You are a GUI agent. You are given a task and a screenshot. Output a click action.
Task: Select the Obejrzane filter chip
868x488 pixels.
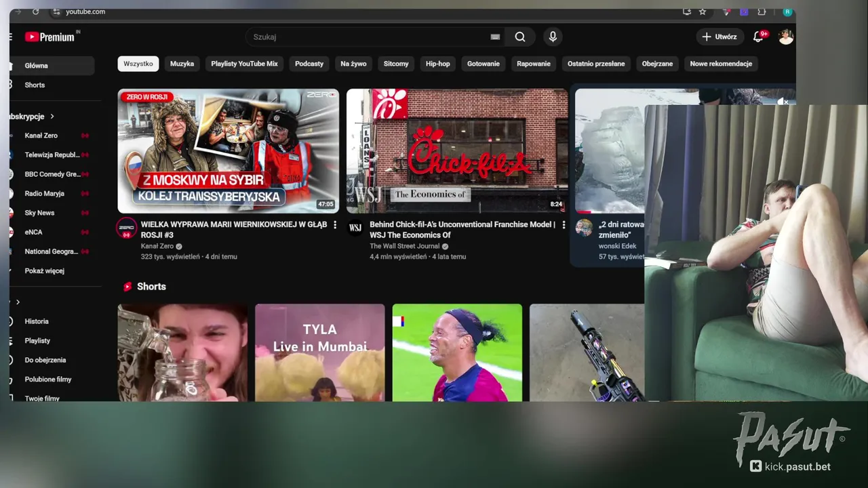tap(657, 64)
